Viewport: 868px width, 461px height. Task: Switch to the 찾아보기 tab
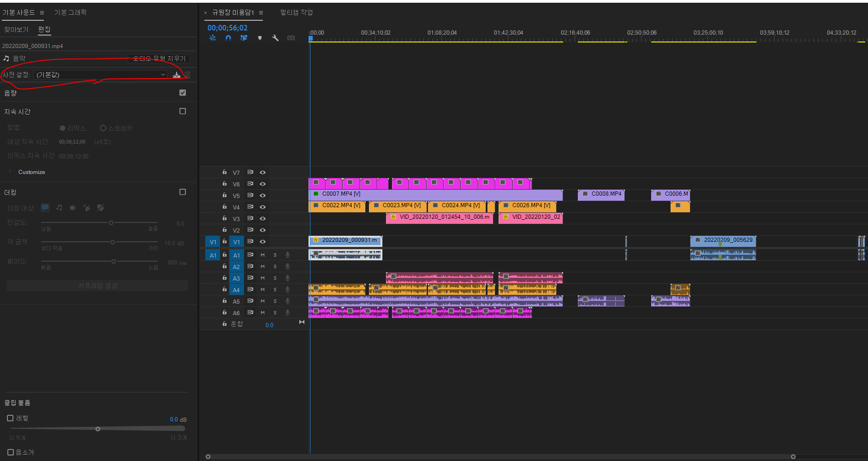[x=16, y=30]
